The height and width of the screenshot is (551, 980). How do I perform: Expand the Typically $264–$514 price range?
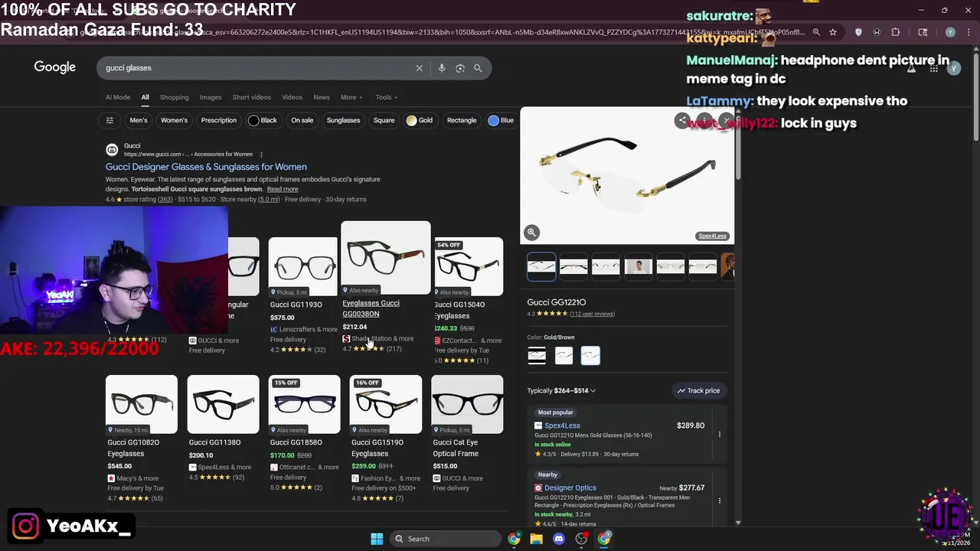(x=561, y=391)
